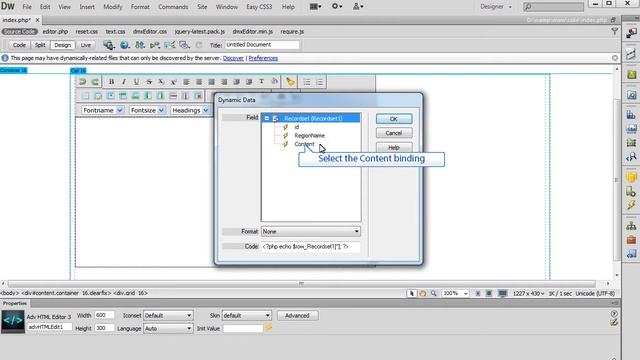
Task: Open the Fontsize dropdown
Action: pyautogui.click(x=147, y=110)
